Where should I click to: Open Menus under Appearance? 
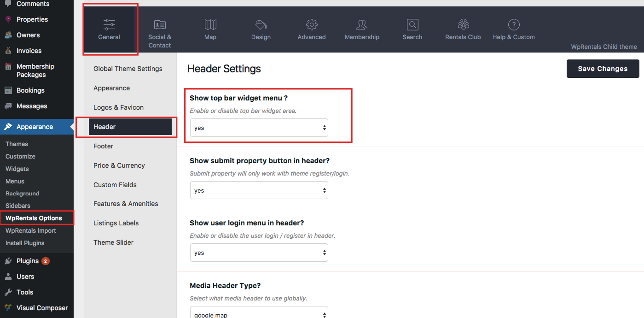point(15,181)
